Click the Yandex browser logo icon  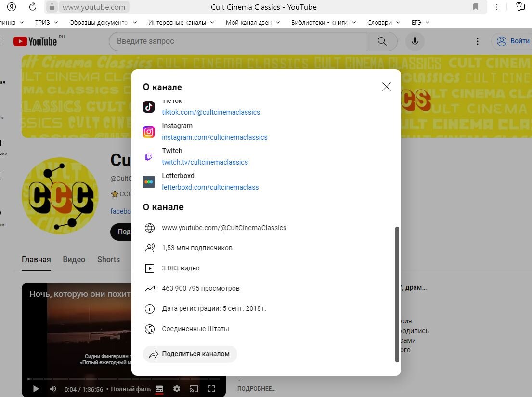point(12,7)
